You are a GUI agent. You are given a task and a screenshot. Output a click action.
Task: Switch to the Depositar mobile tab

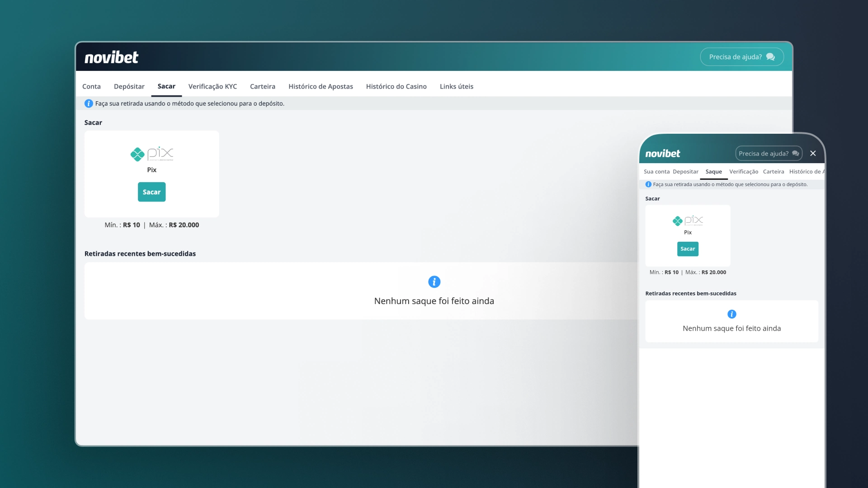click(685, 172)
